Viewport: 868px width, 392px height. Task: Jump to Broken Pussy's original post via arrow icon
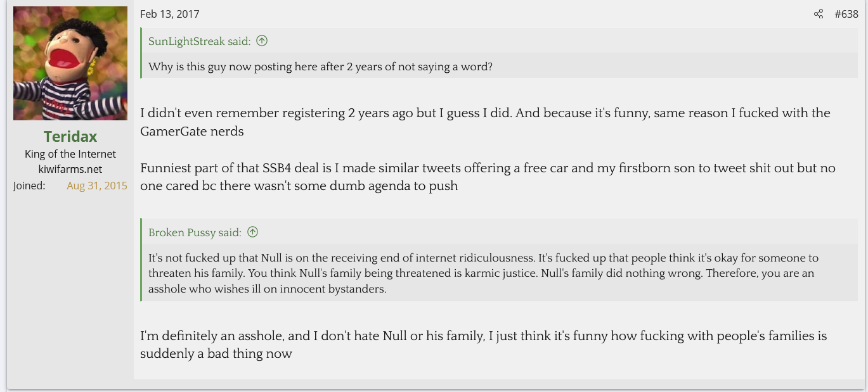(x=252, y=232)
